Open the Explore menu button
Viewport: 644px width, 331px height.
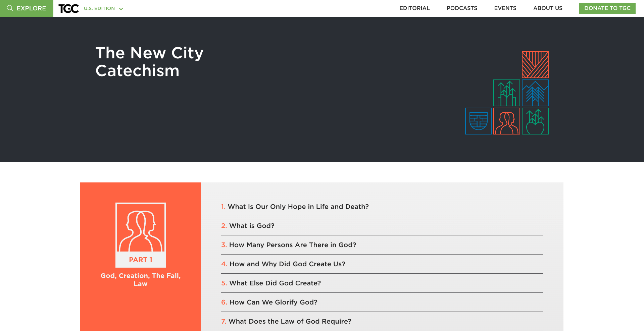click(x=27, y=8)
